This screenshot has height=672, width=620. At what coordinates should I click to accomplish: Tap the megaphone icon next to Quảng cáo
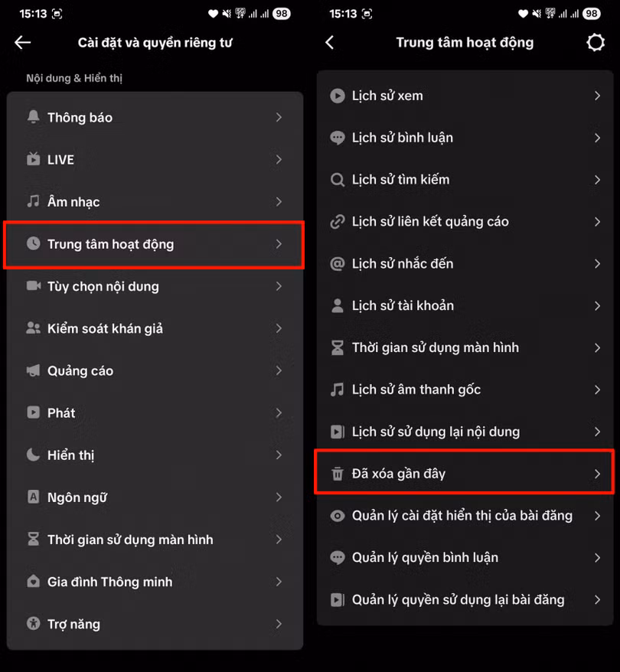pos(34,370)
